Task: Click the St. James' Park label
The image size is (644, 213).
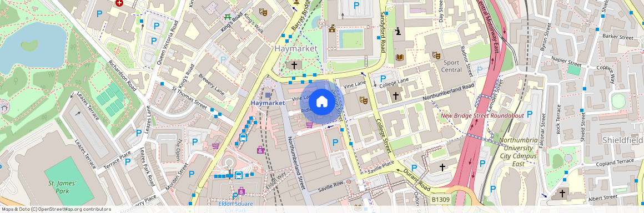Action: click(x=62, y=187)
